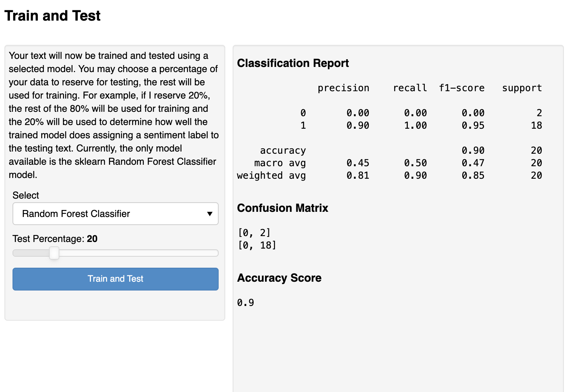Click the Accuracy Score heading

279,278
